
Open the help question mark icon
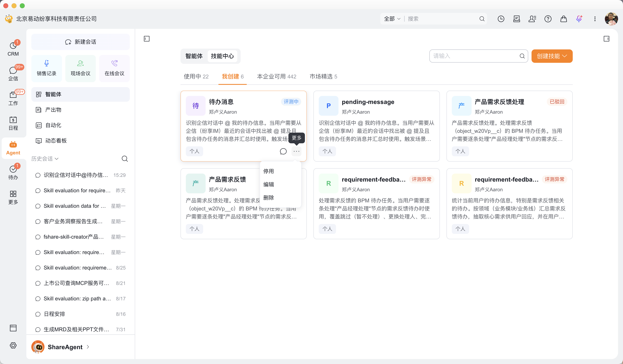coord(548,19)
